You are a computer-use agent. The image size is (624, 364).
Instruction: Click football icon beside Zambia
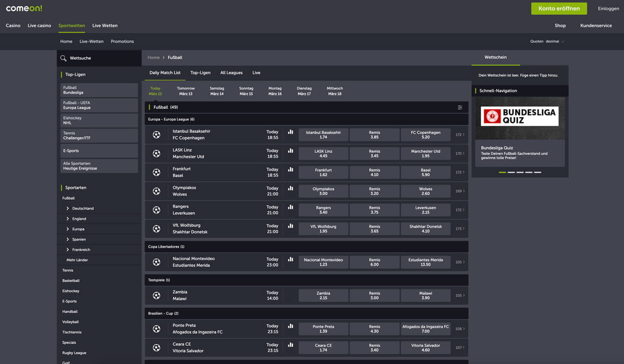157,295
